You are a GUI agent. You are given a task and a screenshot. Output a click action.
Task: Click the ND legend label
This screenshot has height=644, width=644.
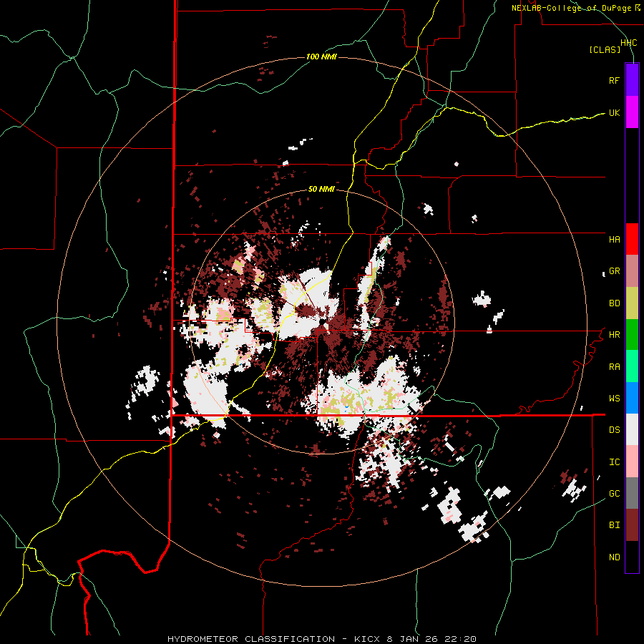pyautogui.click(x=614, y=557)
